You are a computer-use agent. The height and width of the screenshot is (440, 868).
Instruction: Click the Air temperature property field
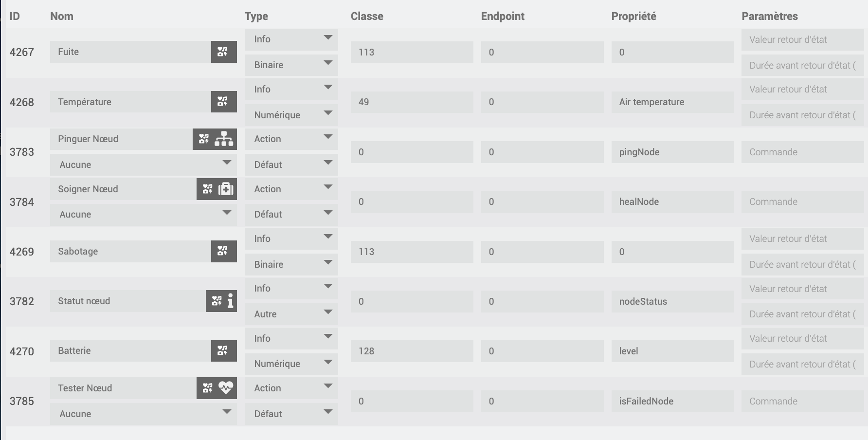pyautogui.click(x=672, y=102)
